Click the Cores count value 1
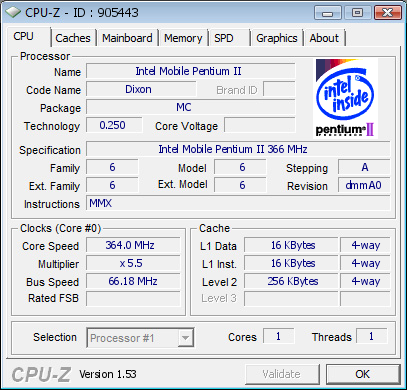This screenshot has width=407, height=390. (279, 336)
